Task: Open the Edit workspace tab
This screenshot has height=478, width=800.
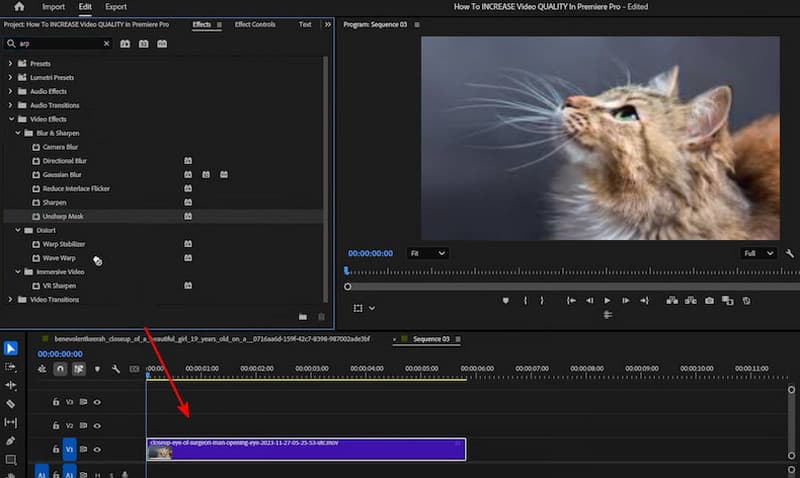Action: (85, 7)
